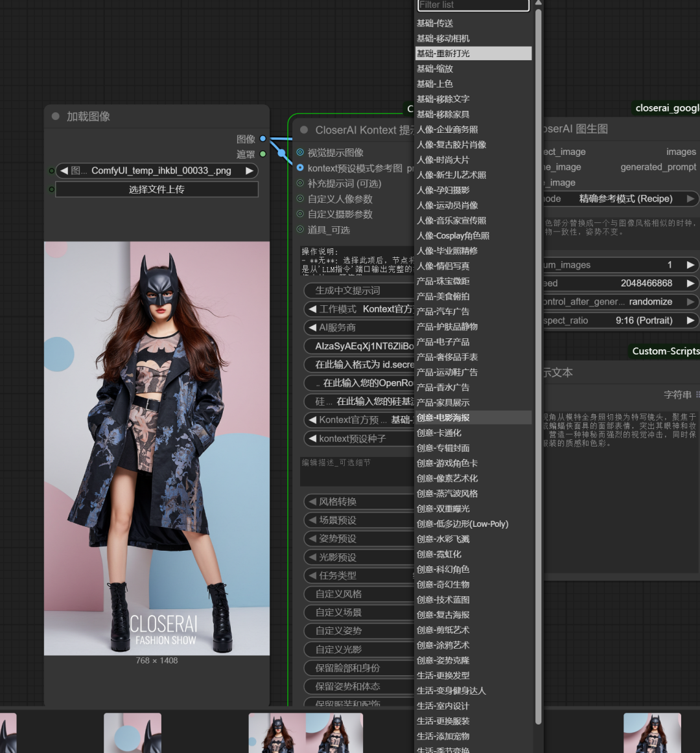This screenshot has width=700, height=753.
Task: Click the API key field starting with AIzaSyAEqXj1NT6ZliBo
Action: [x=359, y=346]
